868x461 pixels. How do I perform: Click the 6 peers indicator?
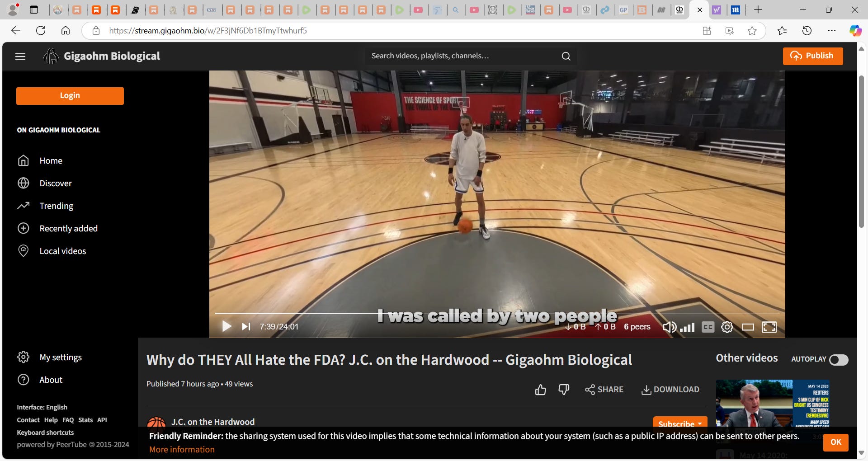coord(637,327)
